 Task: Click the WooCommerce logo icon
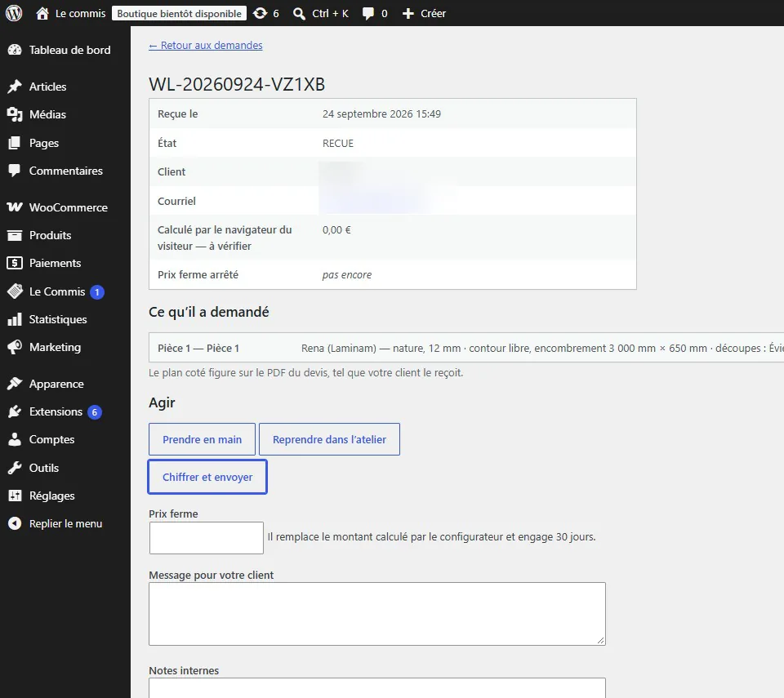[15, 207]
